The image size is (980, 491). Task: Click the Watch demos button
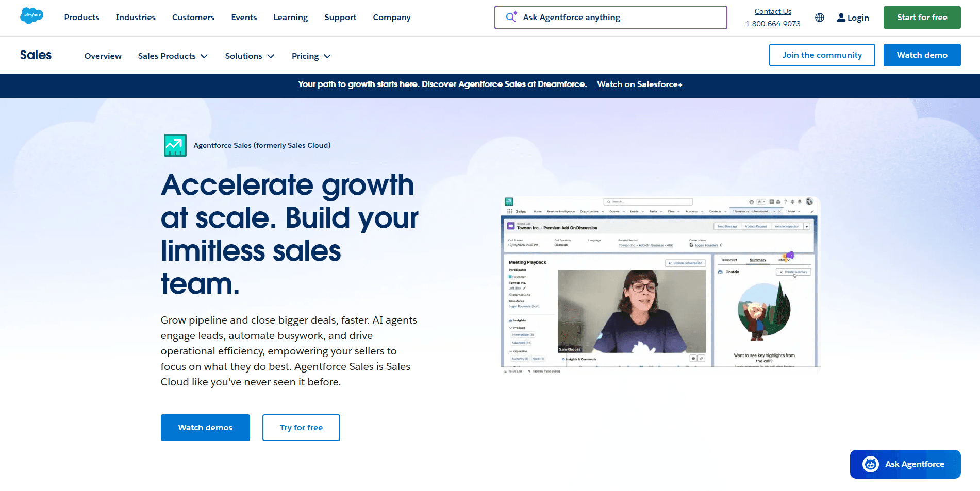click(x=205, y=428)
